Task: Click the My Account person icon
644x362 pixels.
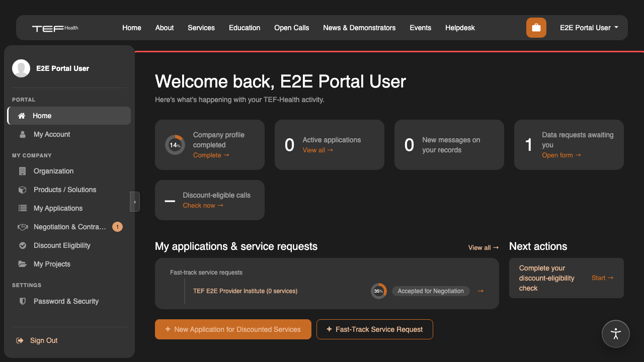Action: 22,134
